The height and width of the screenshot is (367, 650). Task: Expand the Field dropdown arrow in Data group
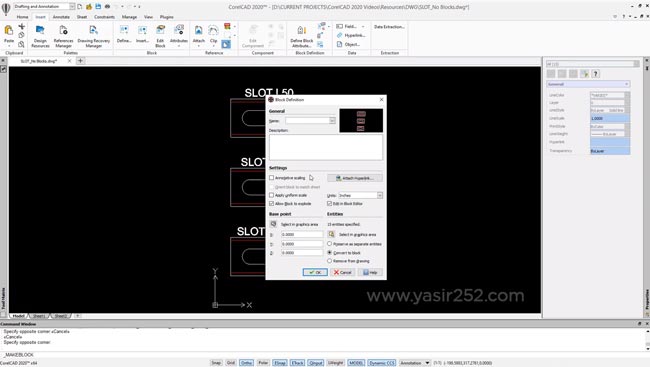363,27
